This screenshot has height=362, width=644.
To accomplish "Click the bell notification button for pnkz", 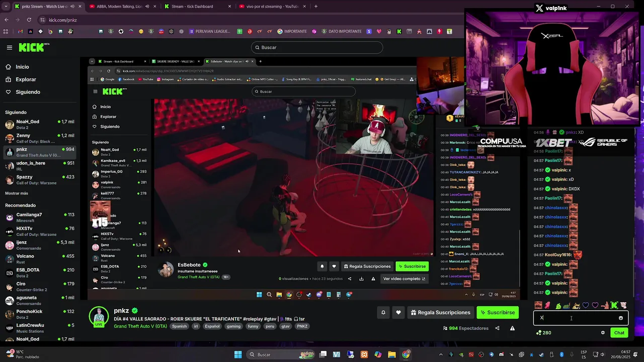I will (383, 312).
